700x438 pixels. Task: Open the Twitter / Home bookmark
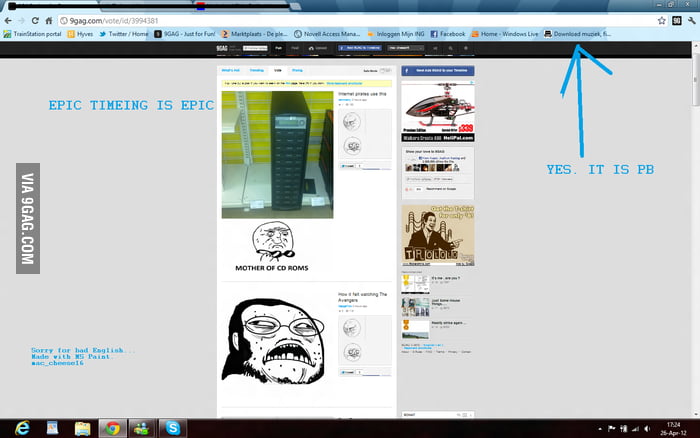[x=124, y=34]
